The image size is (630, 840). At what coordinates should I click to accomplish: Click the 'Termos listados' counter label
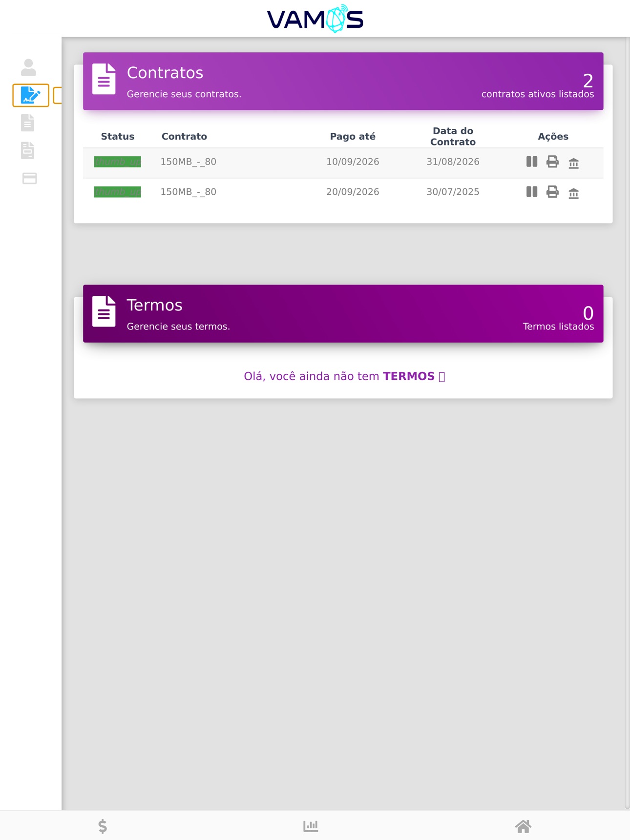(558, 327)
